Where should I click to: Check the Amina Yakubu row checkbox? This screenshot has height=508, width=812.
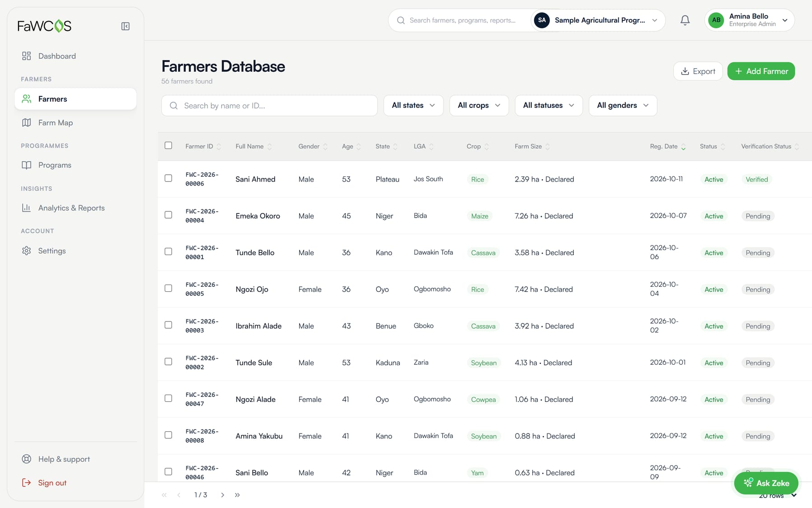(x=168, y=435)
